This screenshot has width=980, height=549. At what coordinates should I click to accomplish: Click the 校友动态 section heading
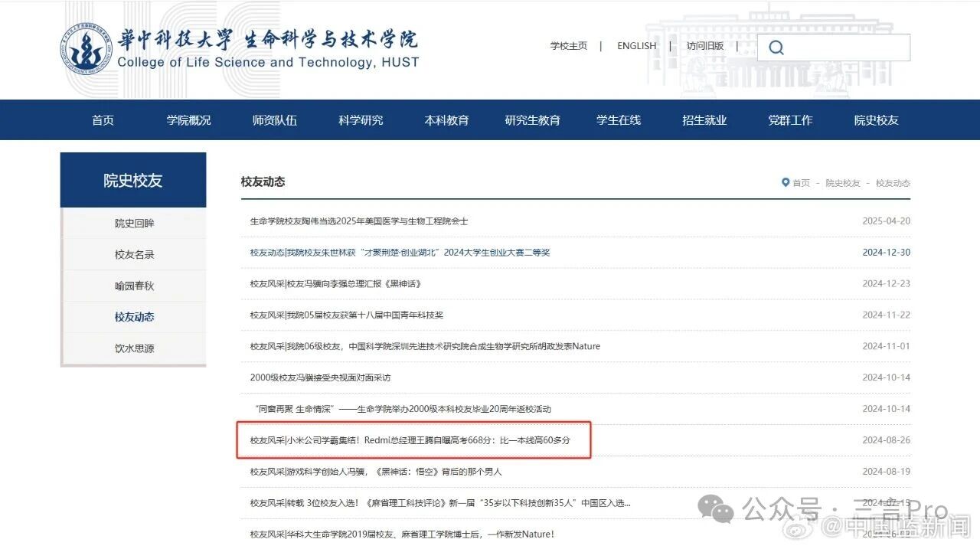click(263, 181)
